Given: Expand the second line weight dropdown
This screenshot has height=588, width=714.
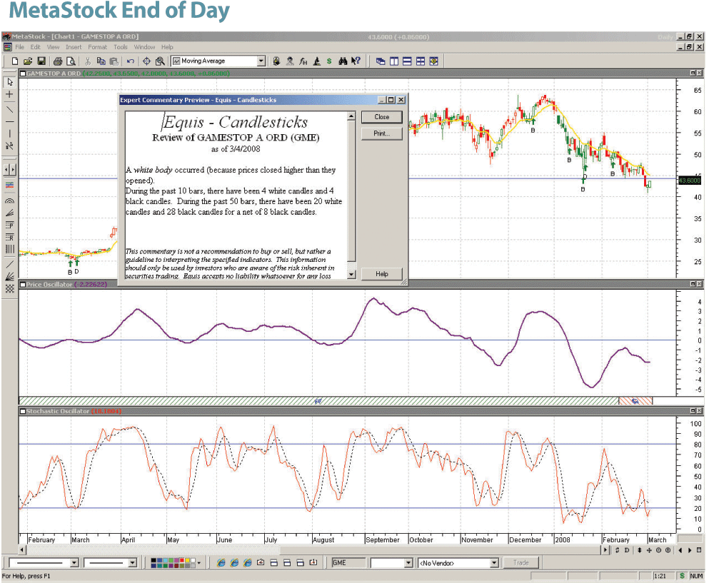Looking at the screenshot, I should click(133, 563).
